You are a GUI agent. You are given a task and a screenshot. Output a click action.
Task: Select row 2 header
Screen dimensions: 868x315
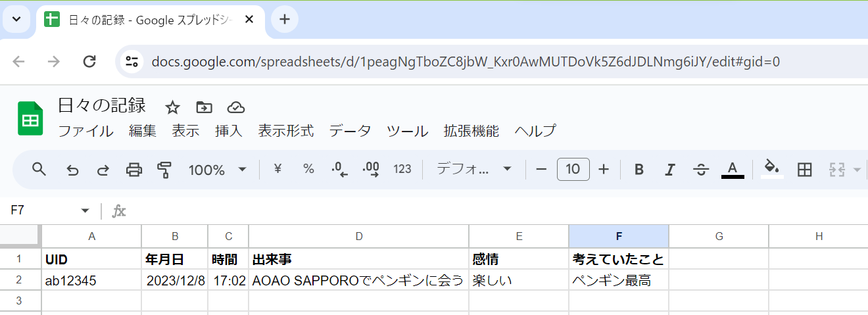tap(20, 280)
